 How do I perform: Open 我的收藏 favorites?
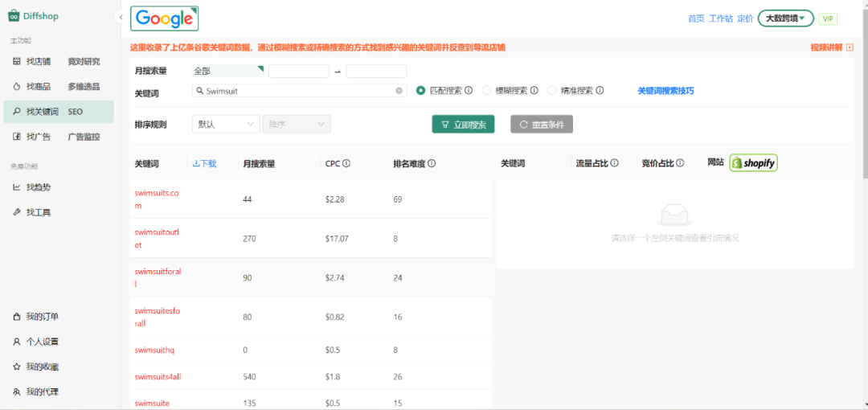pyautogui.click(x=43, y=367)
